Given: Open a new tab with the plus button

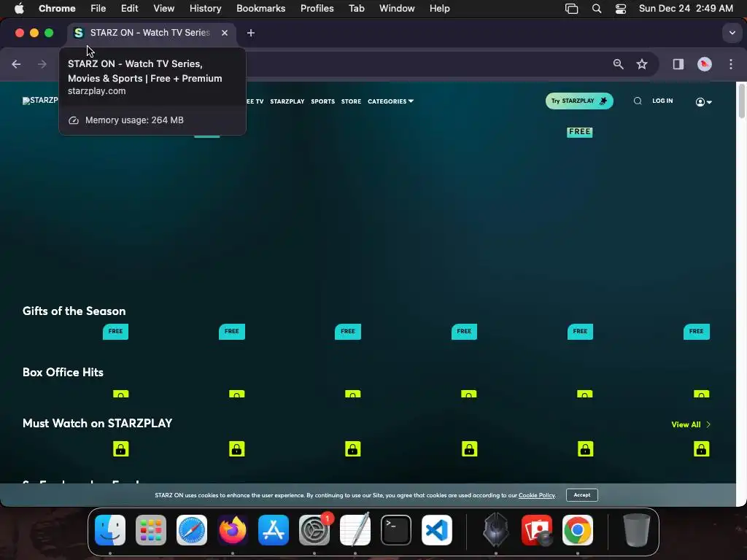Looking at the screenshot, I should pos(251,33).
